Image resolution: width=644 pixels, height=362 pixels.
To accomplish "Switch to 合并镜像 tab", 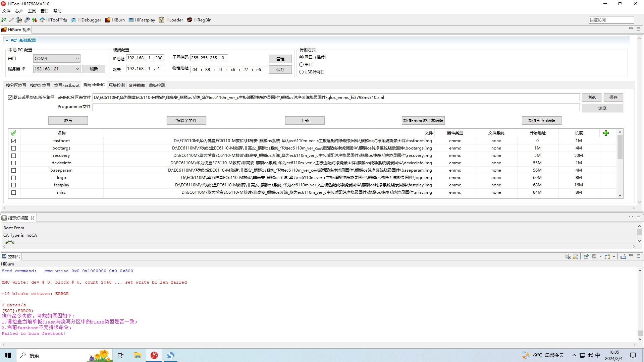I will [137, 85].
